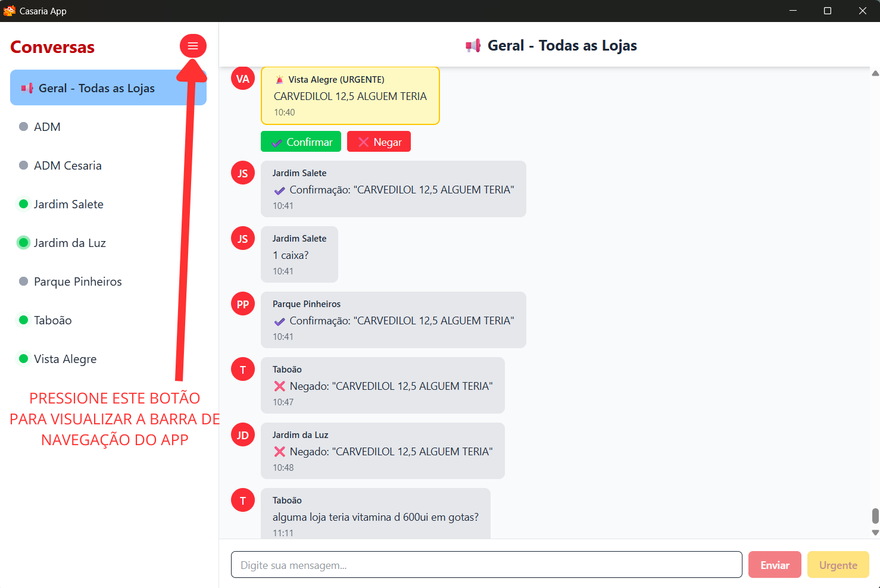Click the green online dot for Jardim da Luz
This screenshot has height=588, width=880.
23,242
